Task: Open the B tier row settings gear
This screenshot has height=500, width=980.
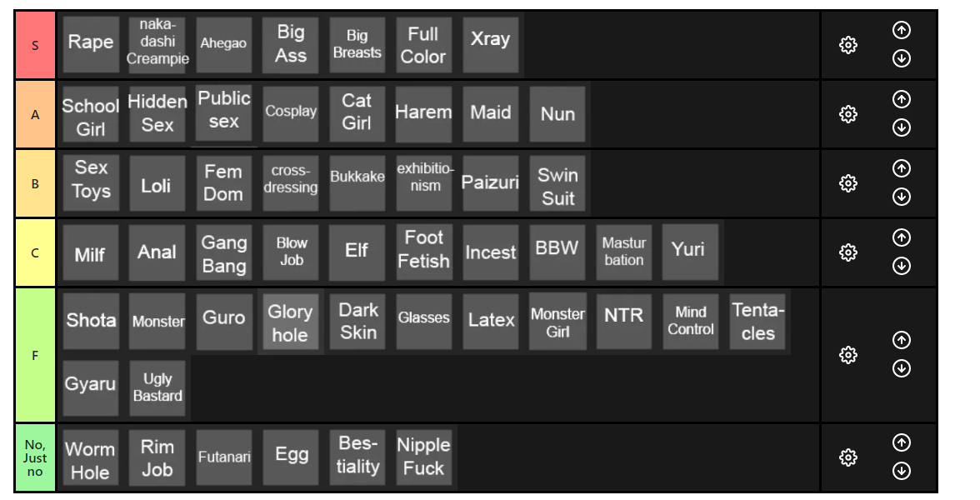Action: (x=847, y=183)
